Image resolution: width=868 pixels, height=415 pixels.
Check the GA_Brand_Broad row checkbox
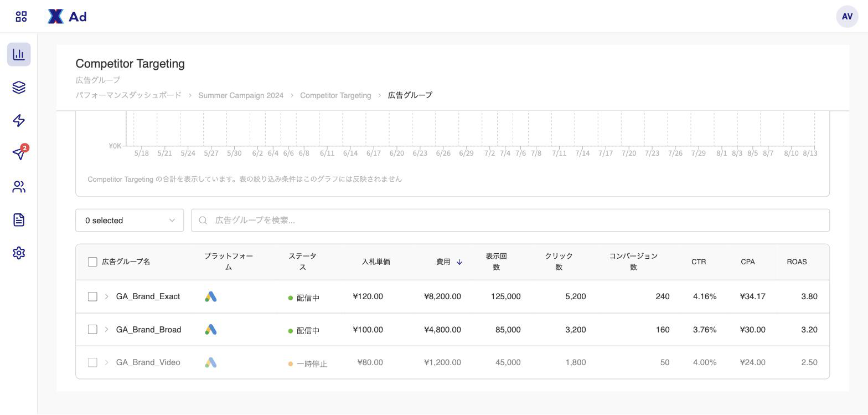coord(92,330)
